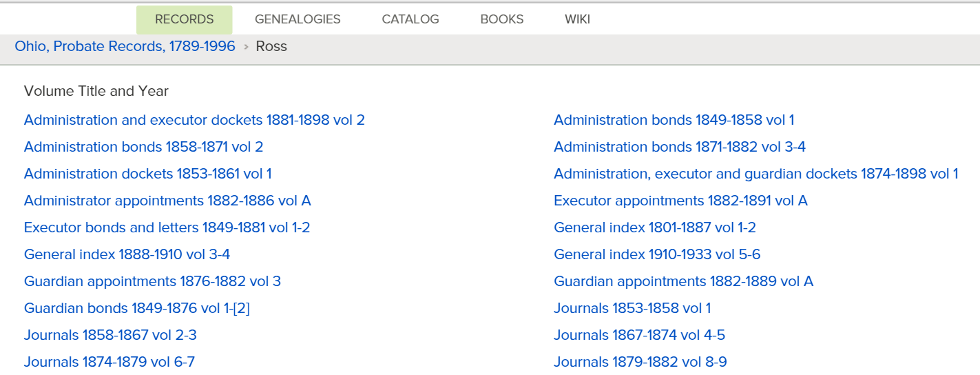Select the Books tab
The height and width of the screenshot is (375, 980).
pos(501,19)
